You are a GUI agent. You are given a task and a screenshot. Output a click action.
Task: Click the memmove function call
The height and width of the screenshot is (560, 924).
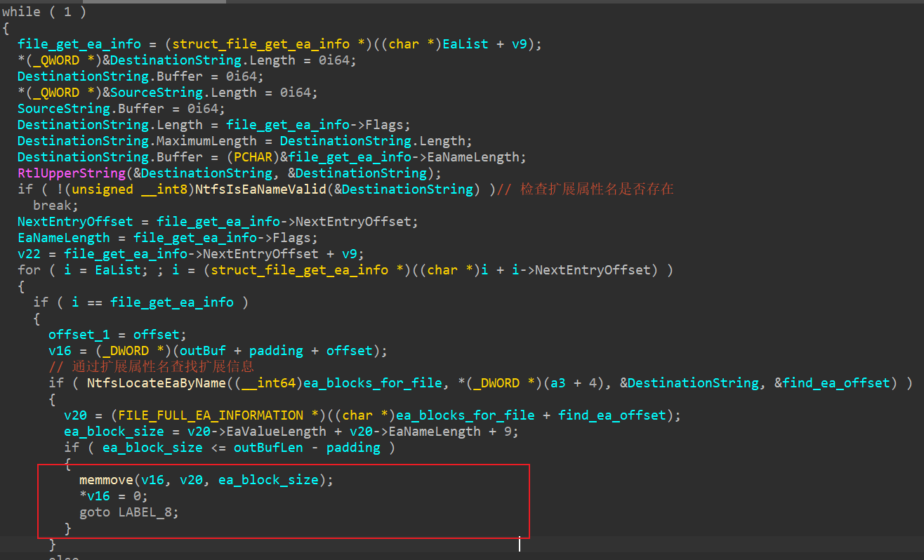click(107, 479)
